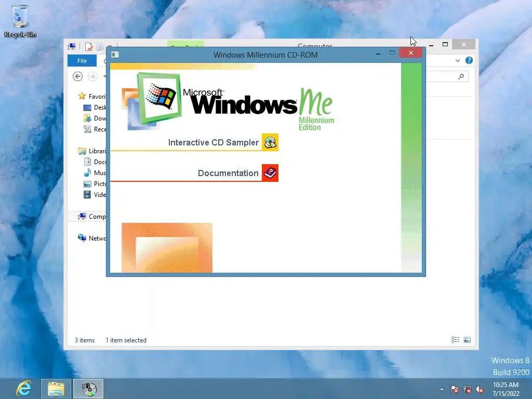Click the network status tray icon
This screenshot has height=399, width=532.
pyautogui.click(x=467, y=389)
